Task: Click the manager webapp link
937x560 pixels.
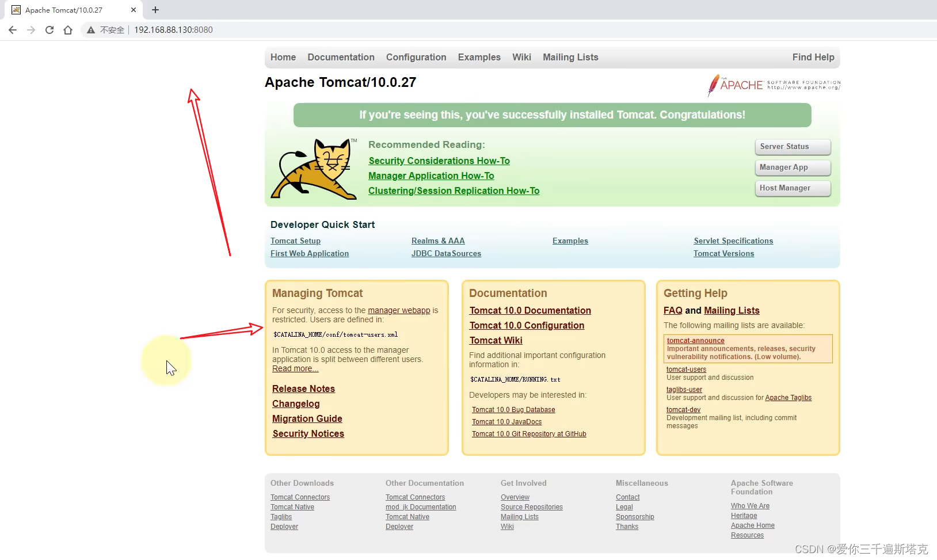Action: (x=399, y=310)
